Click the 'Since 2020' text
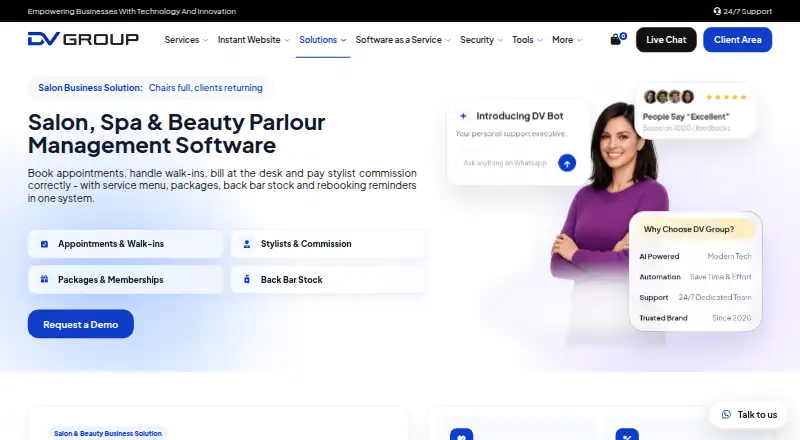Viewport: 800px width, 440px height. (732, 317)
